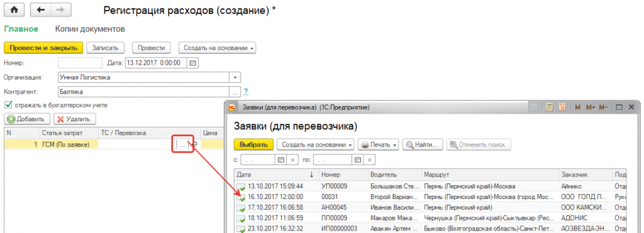The width and height of the screenshot is (644, 233).
Task: Click the Номер column header in Заявки
Action: coord(343,175)
